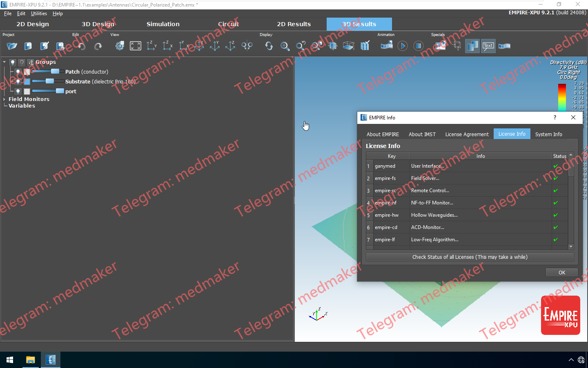Image resolution: width=588 pixels, height=368 pixels.
Task: Toggle visibility of the Patch group
Action: tap(18, 72)
